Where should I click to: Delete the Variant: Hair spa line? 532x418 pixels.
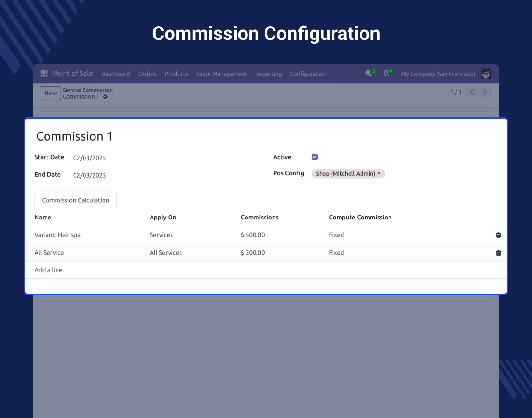tap(498, 235)
